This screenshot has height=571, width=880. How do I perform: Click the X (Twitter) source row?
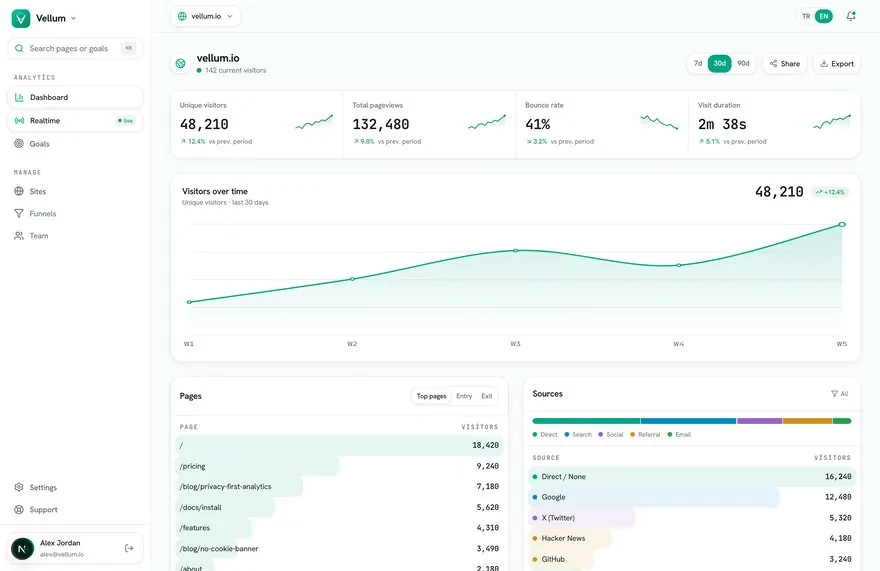(692, 518)
